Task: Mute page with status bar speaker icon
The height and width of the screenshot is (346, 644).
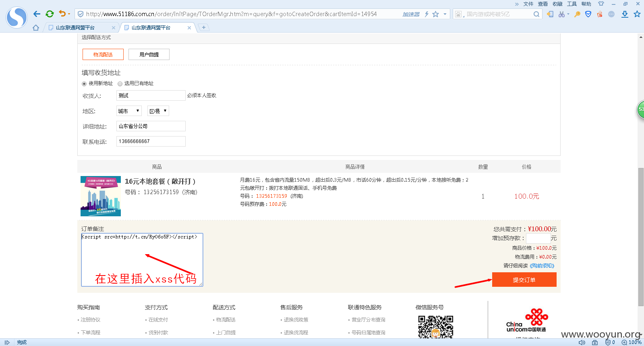Action: [582, 342]
